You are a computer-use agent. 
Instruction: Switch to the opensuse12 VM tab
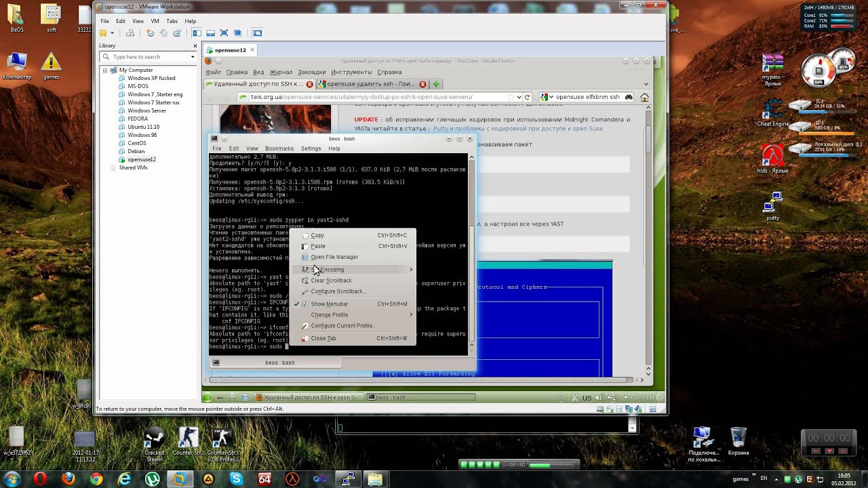coord(231,50)
